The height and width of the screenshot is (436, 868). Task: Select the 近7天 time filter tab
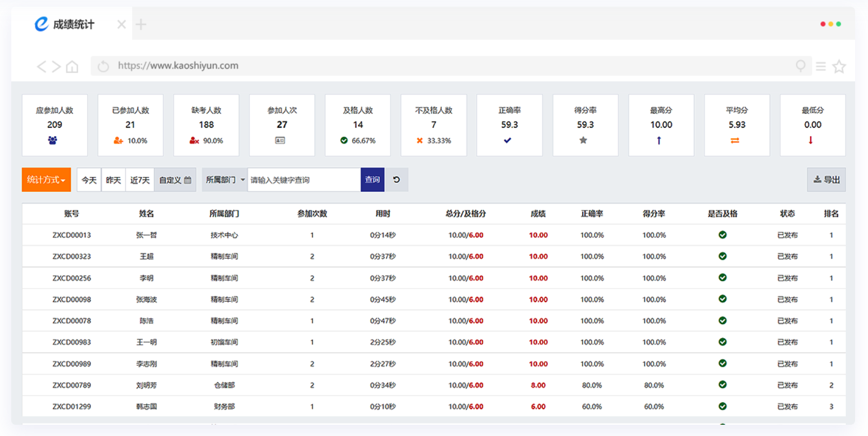[140, 180]
